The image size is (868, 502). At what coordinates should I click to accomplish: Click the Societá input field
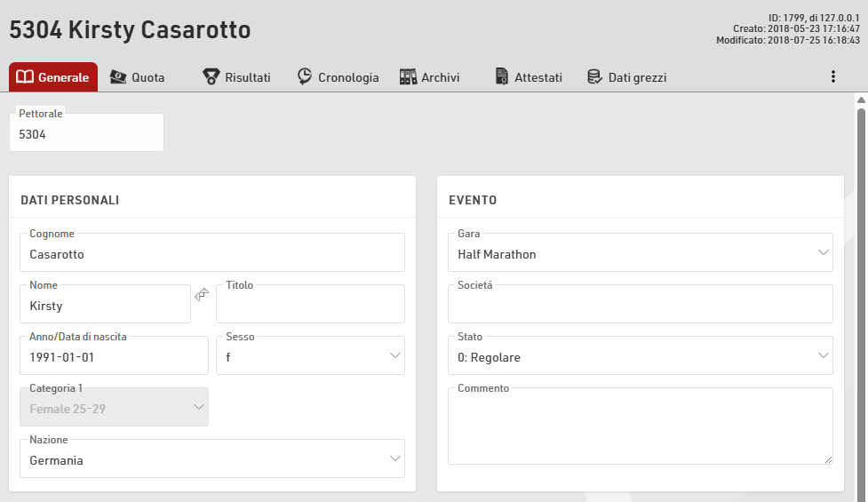click(640, 306)
